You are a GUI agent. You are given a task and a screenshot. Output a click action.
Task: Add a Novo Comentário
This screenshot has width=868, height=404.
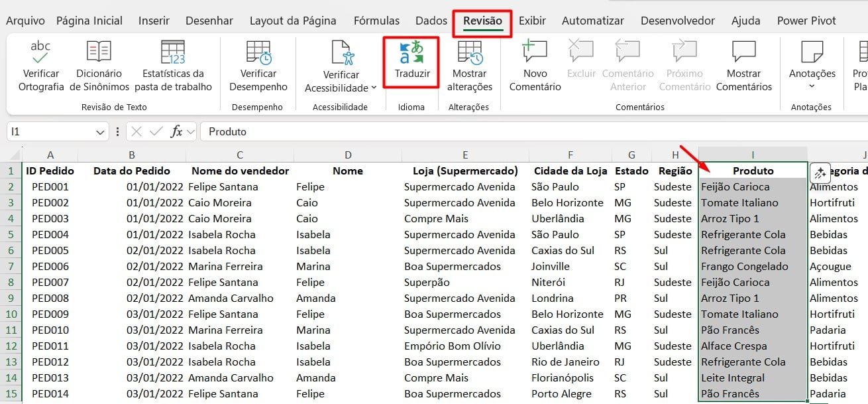(535, 53)
